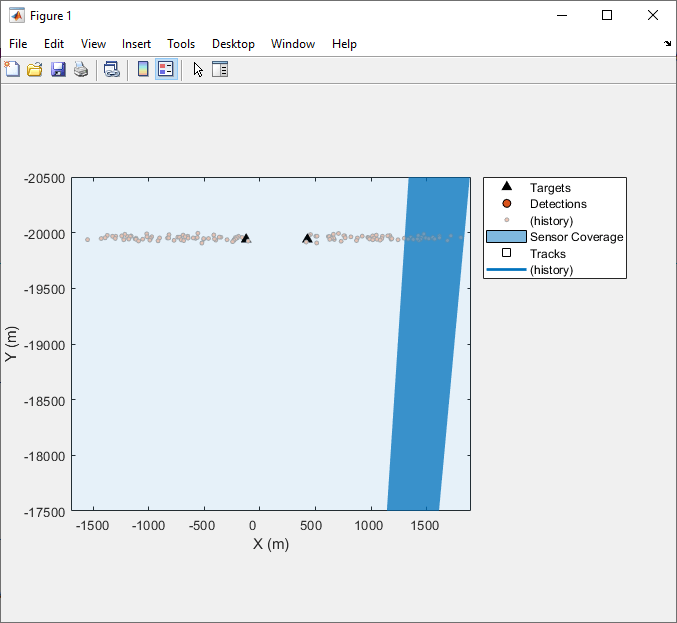Open the Edit menu

click(x=54, y=44)
